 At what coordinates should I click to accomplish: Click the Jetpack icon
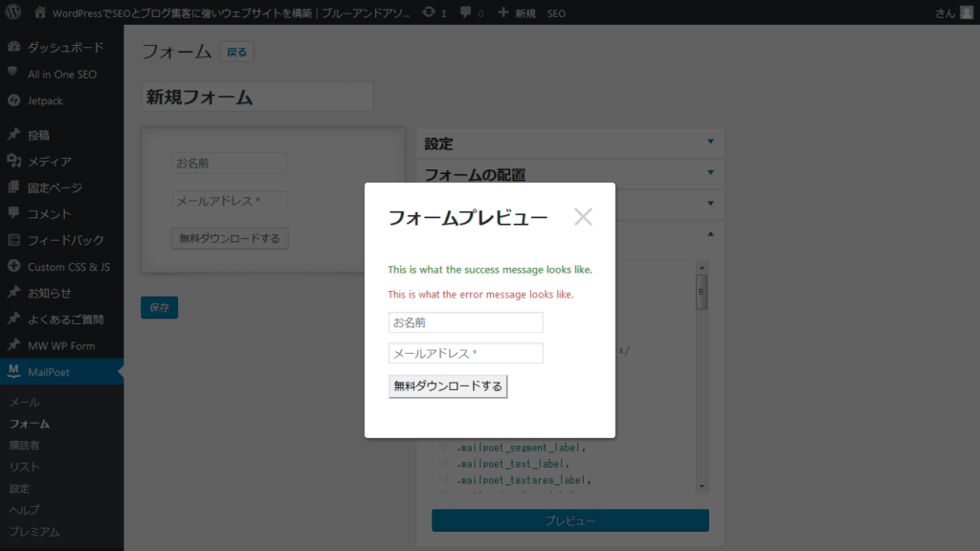pyautogui.click(x=13, y=99)
